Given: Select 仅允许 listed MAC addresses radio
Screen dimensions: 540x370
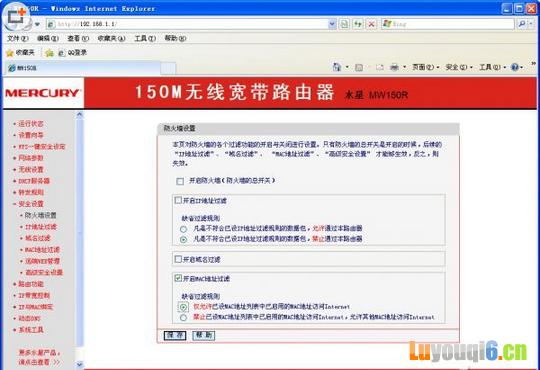Looking at the screenshot, I should click(184, 307).
